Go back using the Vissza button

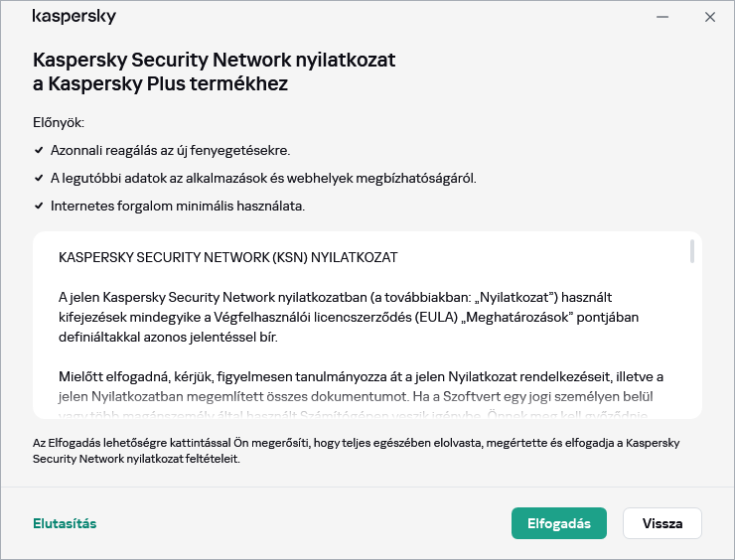pos(661,523)
